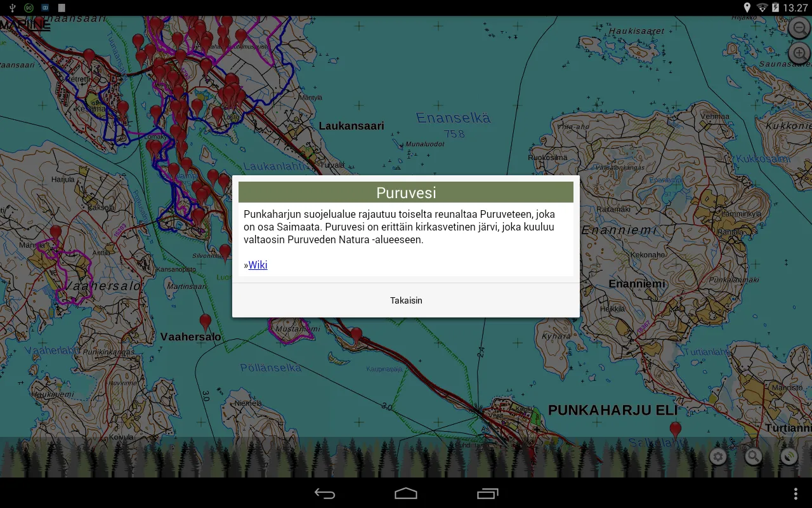Open the Wiki link in the dialog
Viewport: 812px width, 508px height.
point(258,265)
